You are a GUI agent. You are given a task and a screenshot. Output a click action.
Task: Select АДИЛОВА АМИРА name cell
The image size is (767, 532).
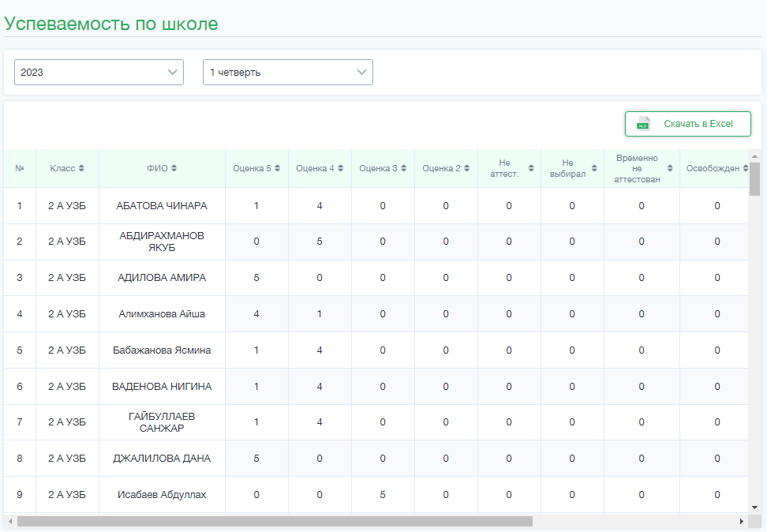click(162, 278)
